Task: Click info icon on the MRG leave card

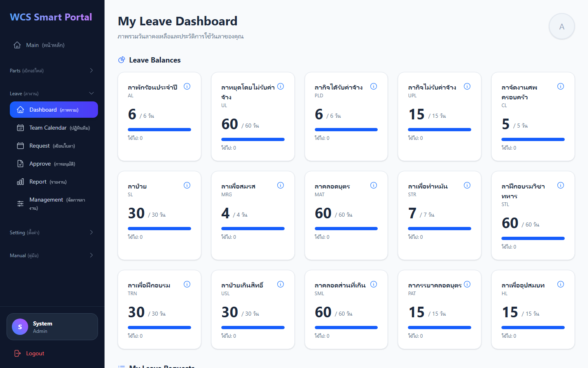Action: pos(281,185)
